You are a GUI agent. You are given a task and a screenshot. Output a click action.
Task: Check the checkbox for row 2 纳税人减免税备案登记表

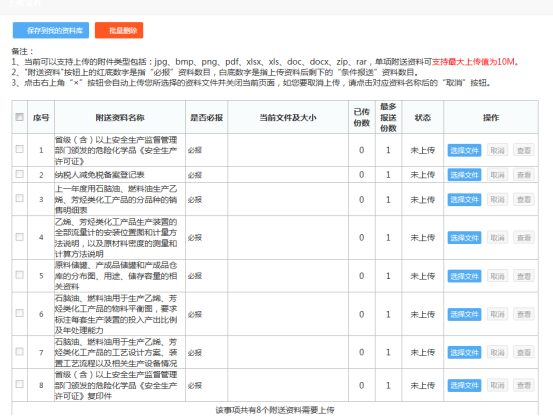coord(20,174)
